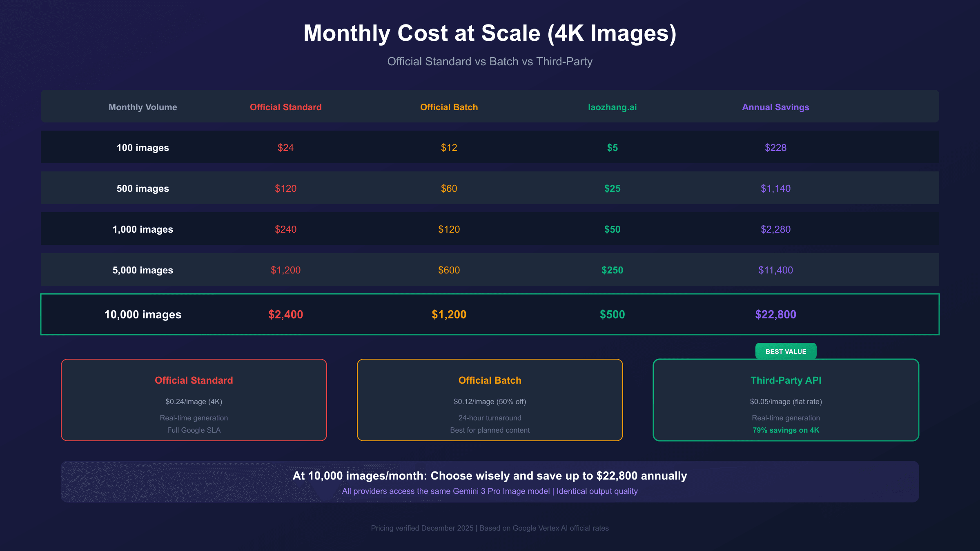
Task: Click the $0.12/image (50% off) text
Action: 490,402
